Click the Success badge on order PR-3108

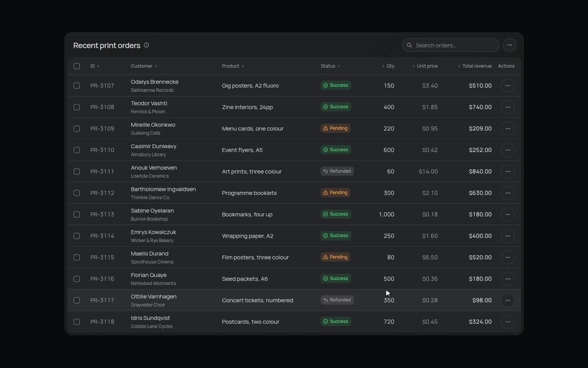pyautogui.click(x=336, y=107)
